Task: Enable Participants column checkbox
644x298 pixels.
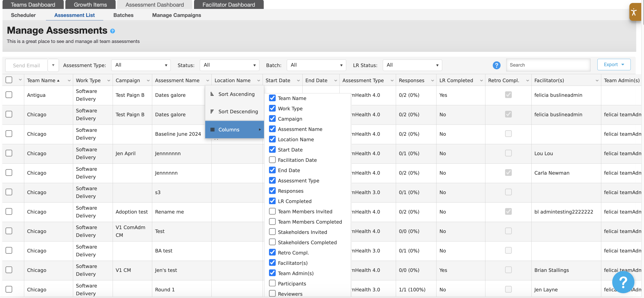Action: [272, 284]
